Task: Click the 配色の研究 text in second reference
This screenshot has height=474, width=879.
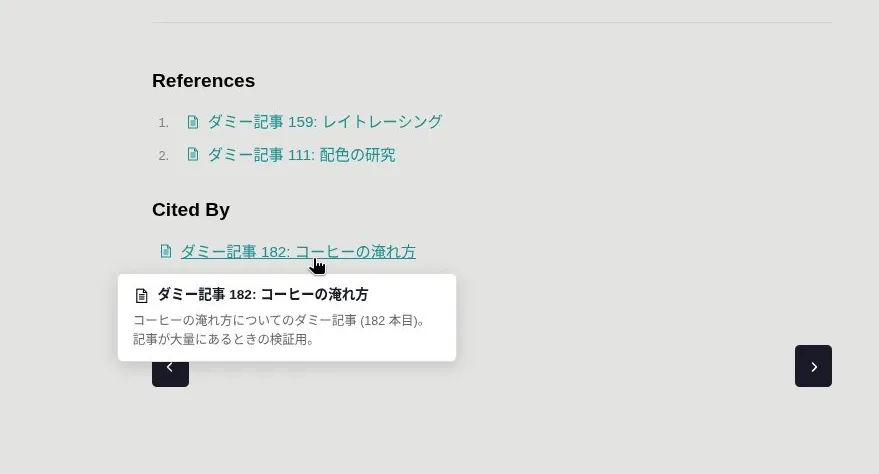Action: pyautogui.click(x=358, y=155)
